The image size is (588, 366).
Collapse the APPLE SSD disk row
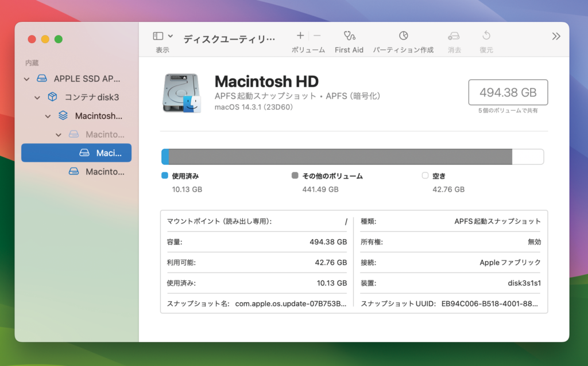(26, 79)
